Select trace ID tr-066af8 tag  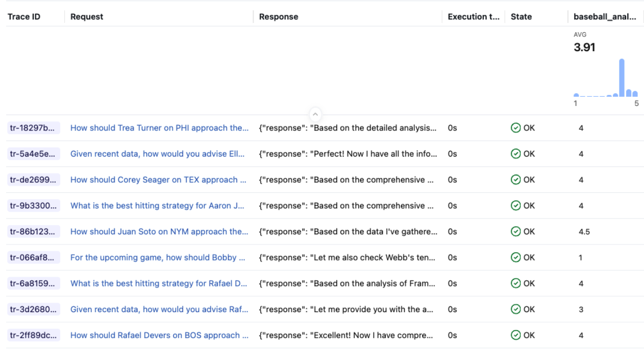point(33,257)
